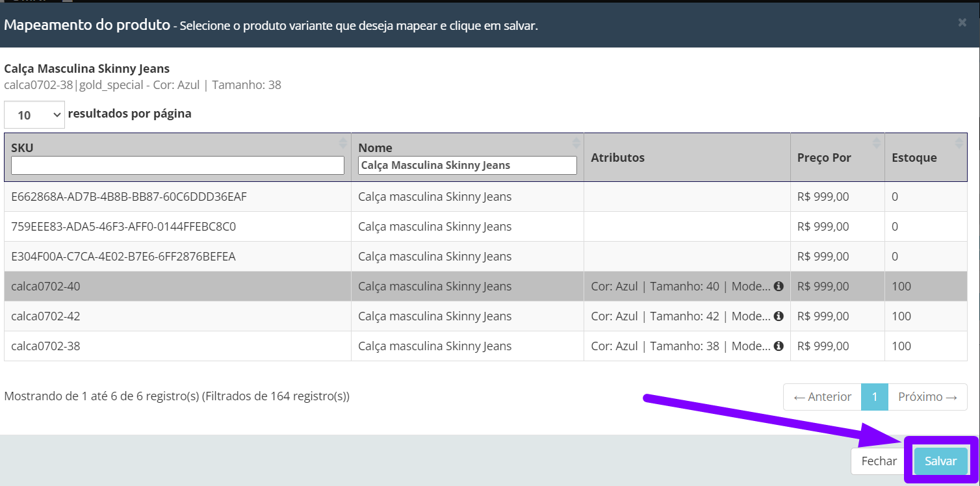
Task: Close the Mapeamento do produto dialog with X
Action: 962,23
